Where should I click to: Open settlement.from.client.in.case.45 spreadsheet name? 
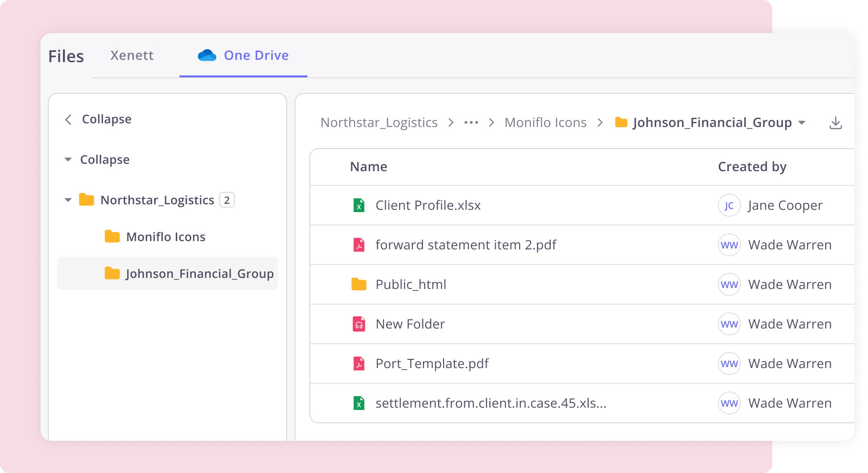[x=491, y=403]
